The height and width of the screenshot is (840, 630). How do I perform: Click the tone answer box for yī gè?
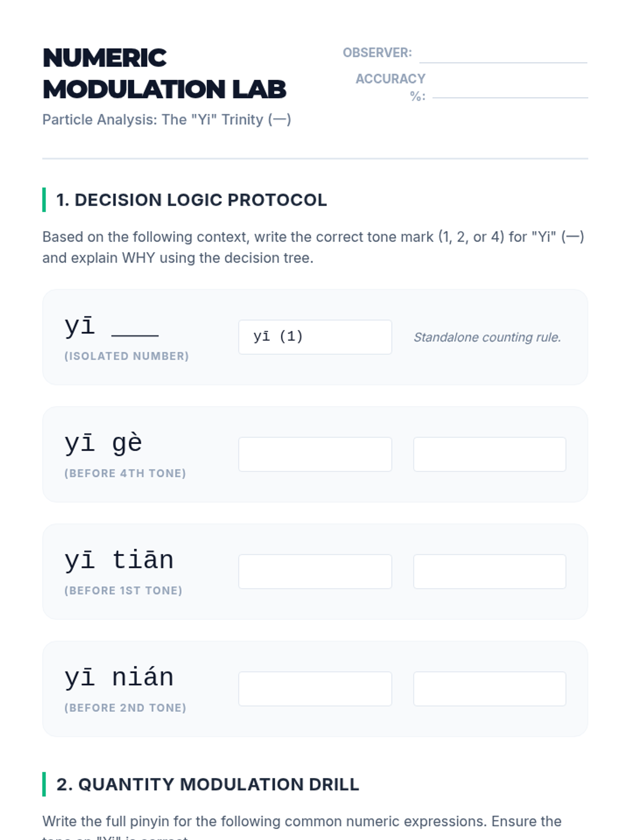(x=315, y=454)
